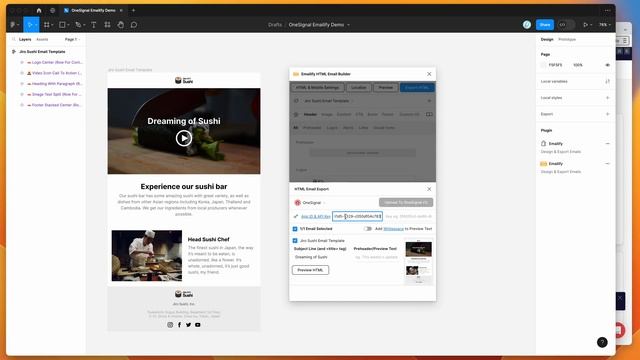Open the Page 1 dropdown
The image size is (640, 360).
coord(72,40)
